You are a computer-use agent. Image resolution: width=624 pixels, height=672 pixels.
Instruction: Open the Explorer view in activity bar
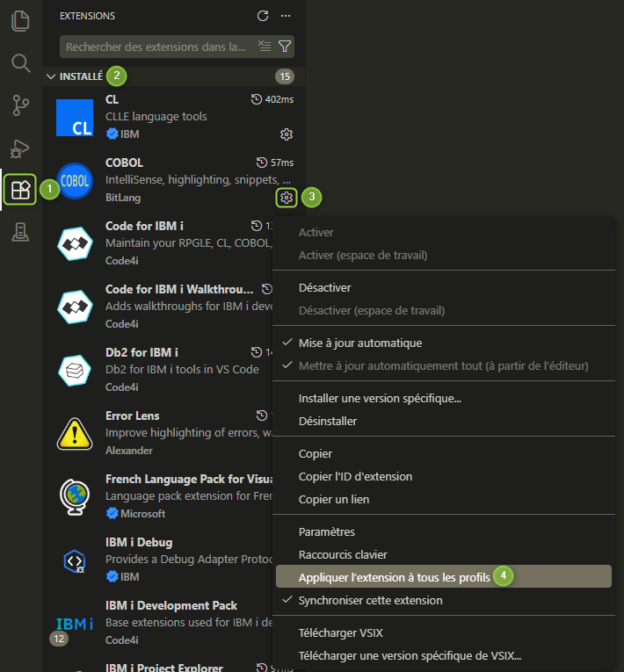[20, 21]
